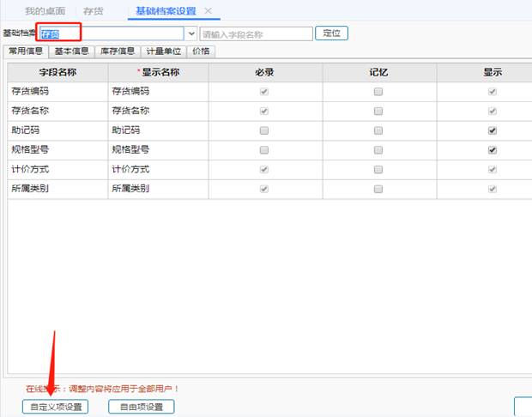Click the 自由项设置 button
Image resolution: width=532 pixels, height=417 pixels.
click(x=142, y=407)
